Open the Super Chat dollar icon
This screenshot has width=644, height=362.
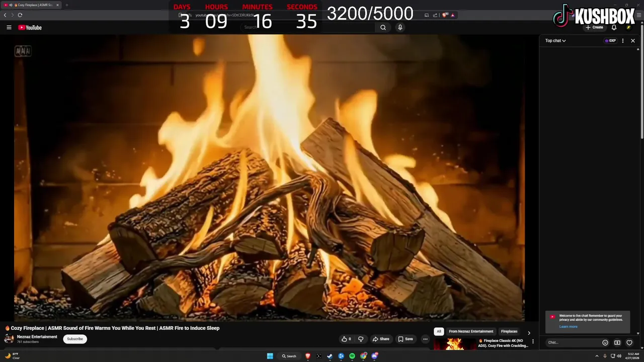click(617, 343)
